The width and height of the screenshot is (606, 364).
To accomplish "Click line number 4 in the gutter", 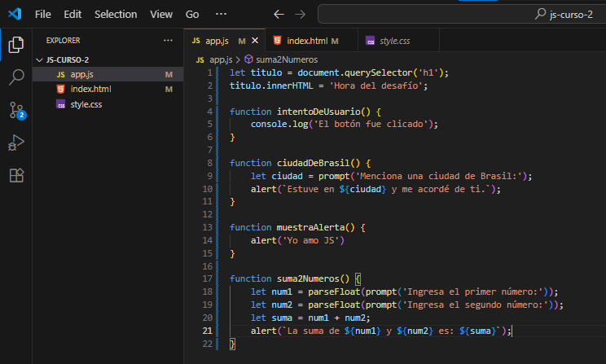I will (x=209, y=112).
